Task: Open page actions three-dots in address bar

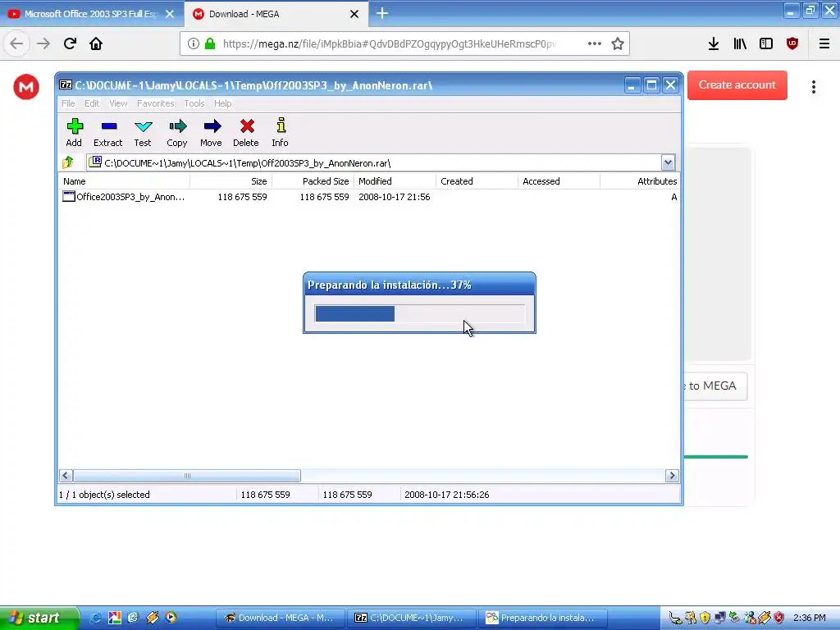Action: pos(594,43)
